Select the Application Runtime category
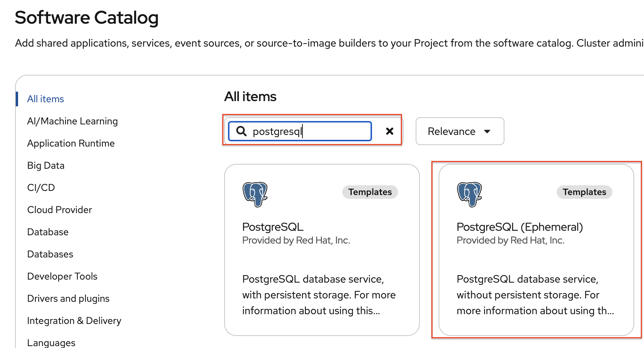 71,143
